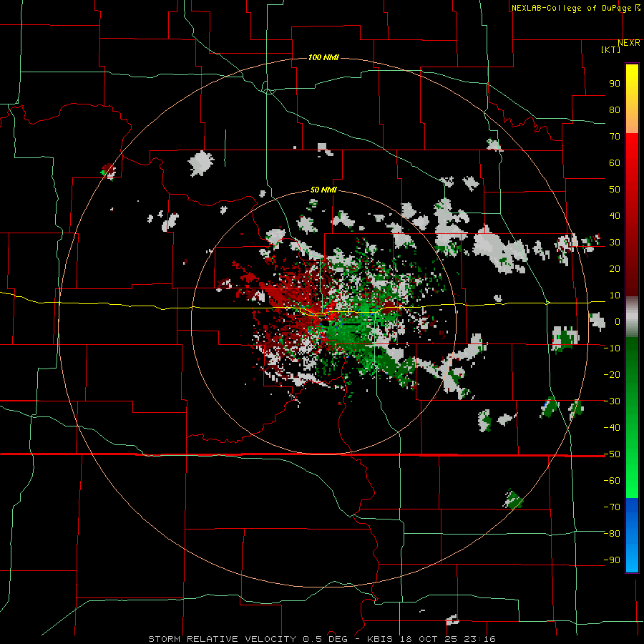This screenshot has width=644, height=644.
Task: Click the -80 value on the velocity scale
Action: click(612, 534)
